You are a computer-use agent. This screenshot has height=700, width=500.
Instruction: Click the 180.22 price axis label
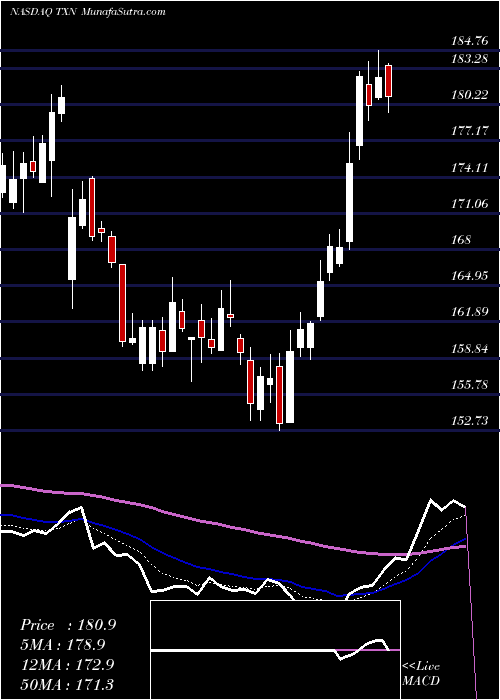click(x=470, y=95)
